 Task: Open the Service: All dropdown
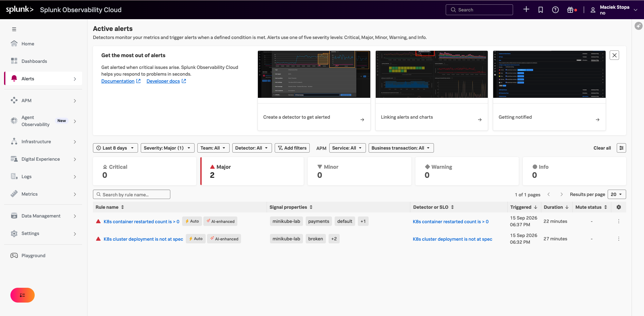(x=347, y=148)
